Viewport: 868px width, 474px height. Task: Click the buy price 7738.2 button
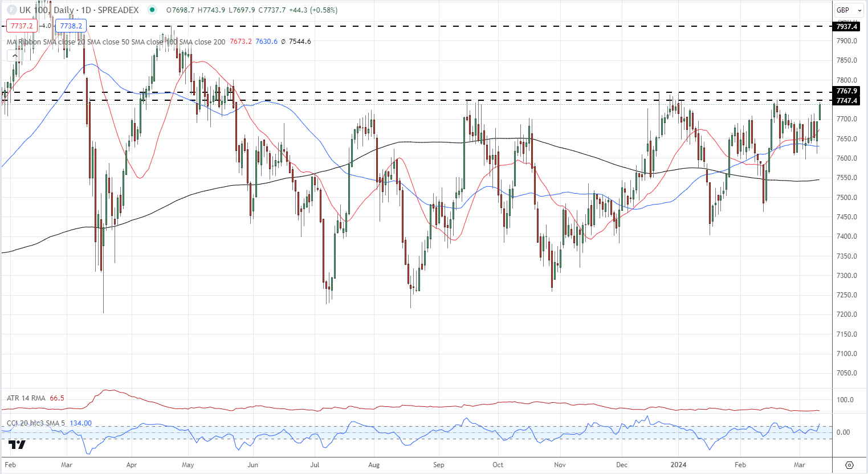[x=71, y=26]
